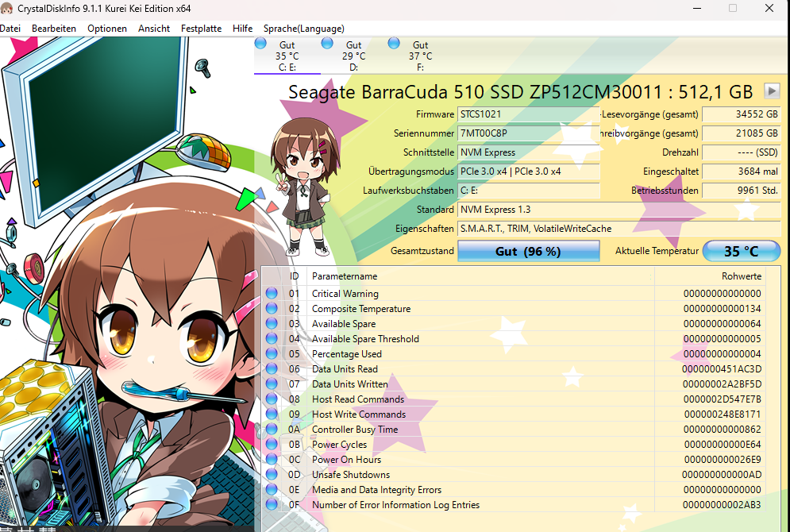Viewport: 790px width, 532px height.
Task: Click total reads value 34552 GB
Action: click(x=741, y=114)
